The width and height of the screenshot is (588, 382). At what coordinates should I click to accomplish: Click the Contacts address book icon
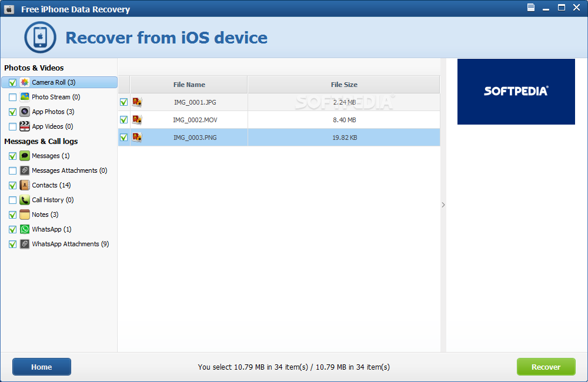(x=25, y=185)
